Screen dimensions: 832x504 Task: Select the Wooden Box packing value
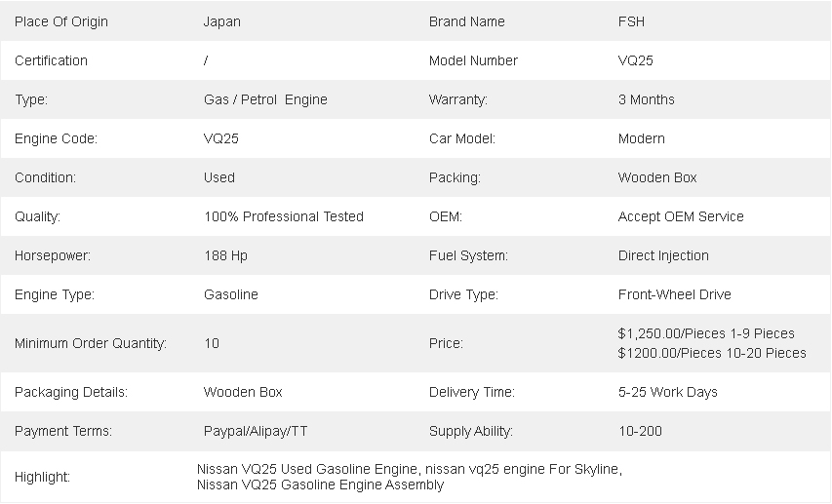tap(657, 177)
